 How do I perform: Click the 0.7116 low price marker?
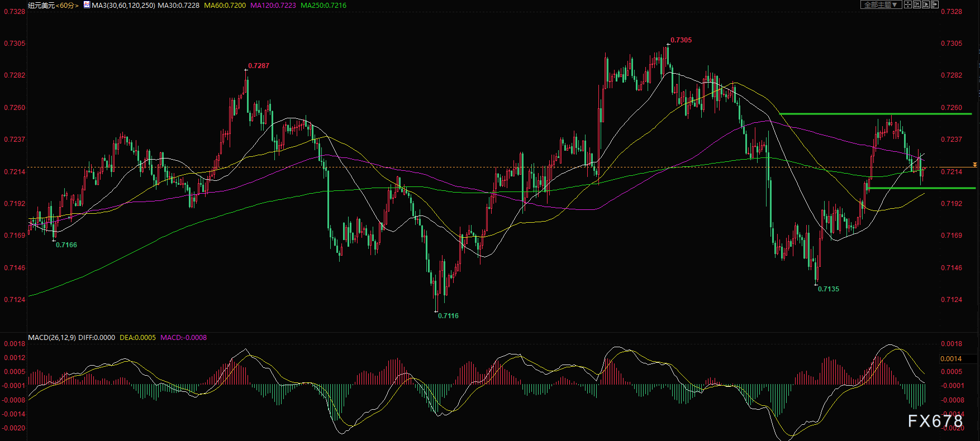tap(448, 316)
